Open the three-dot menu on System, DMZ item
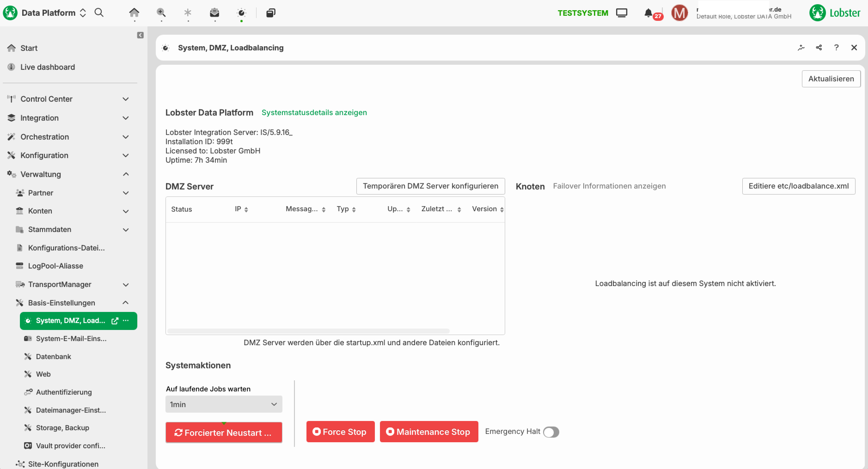The width and height of the screenshot is (868, 469). point(126,321)
